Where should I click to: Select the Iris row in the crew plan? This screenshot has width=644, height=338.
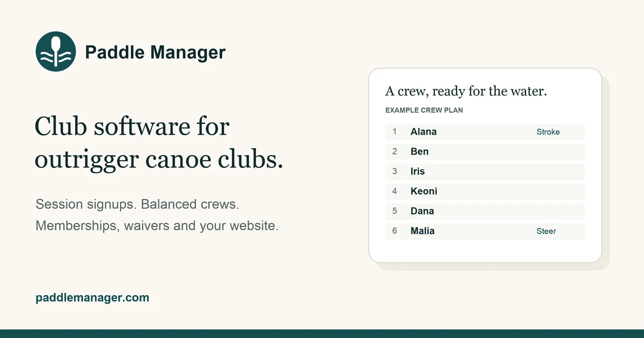[485, 172]
